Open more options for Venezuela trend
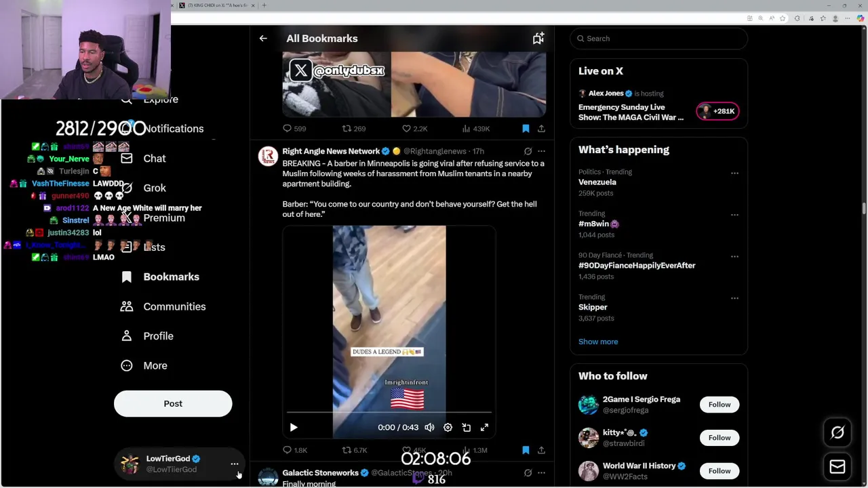 pyautogui.click(x=734, y=174)
